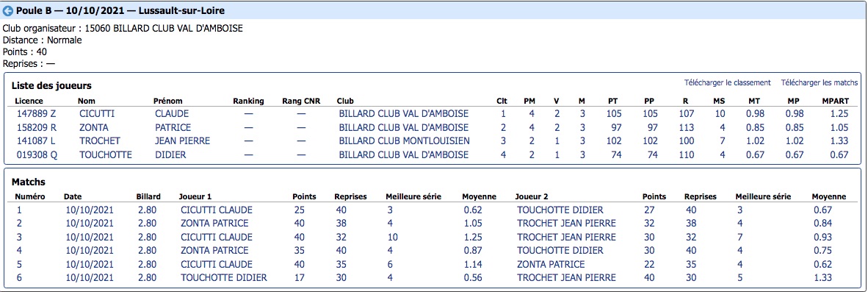Open TROCHET in player list
The width and height of the screenshot is (868, 292).
(x=100, y=140)
